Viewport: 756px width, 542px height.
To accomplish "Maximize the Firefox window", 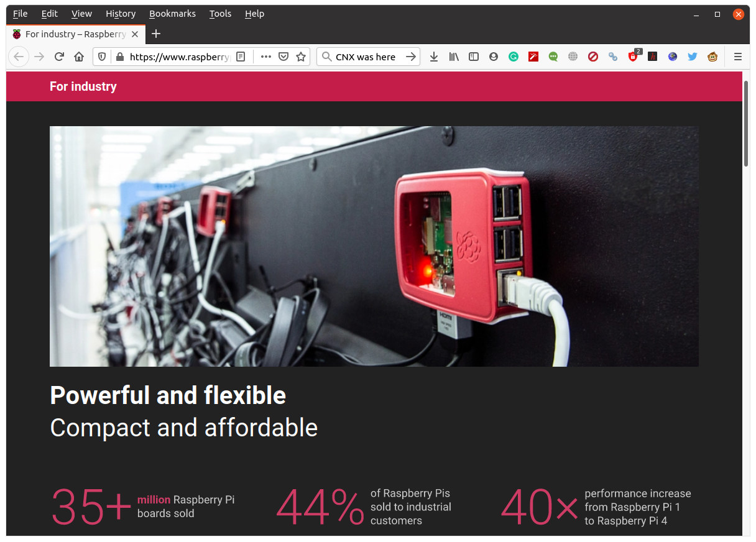I will [x=717, y=14].
